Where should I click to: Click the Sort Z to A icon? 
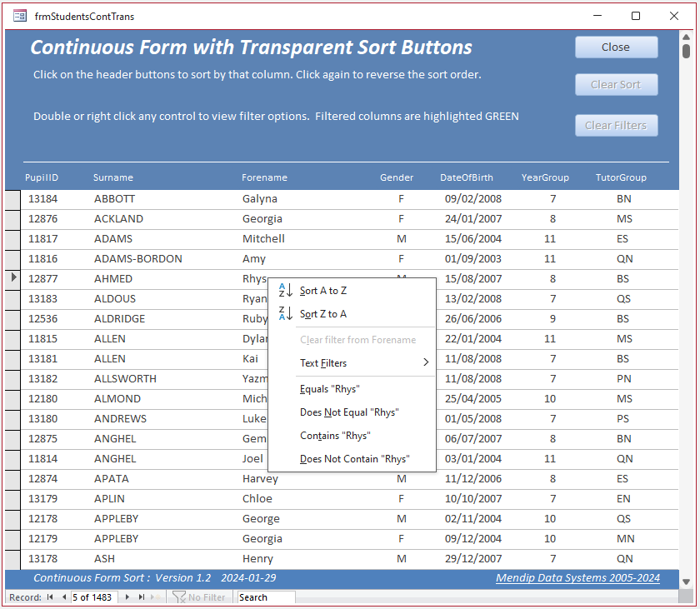pos(285,313)
